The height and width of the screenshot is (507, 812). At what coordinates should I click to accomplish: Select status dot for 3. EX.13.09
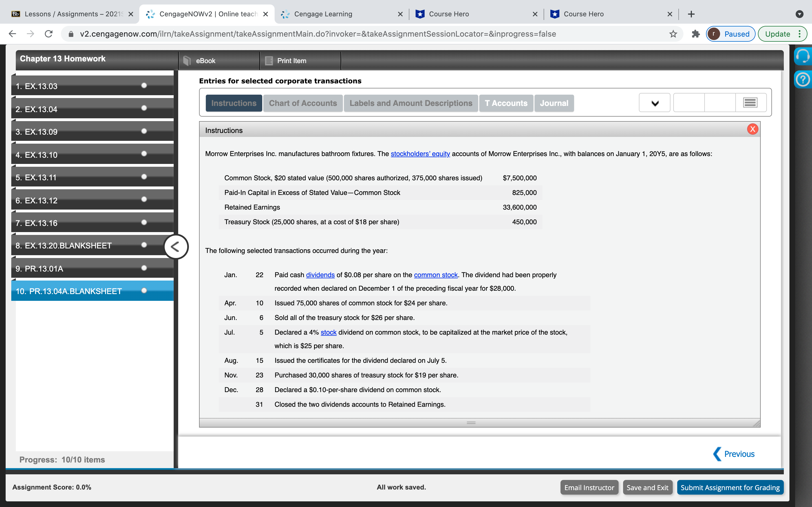[x=144, y=131]
